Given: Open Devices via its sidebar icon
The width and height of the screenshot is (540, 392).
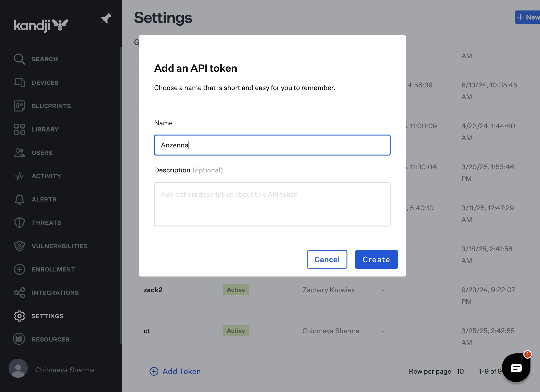Looking at the screenshot, I should 19,83.
